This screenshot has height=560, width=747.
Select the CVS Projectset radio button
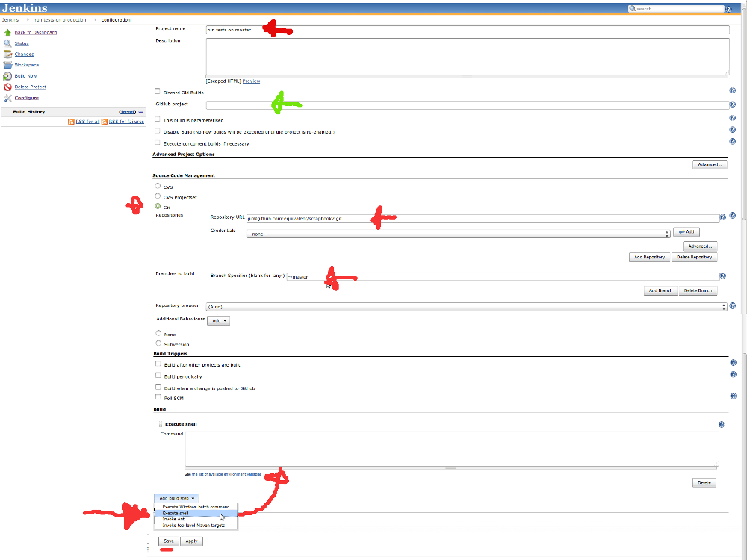158,196
